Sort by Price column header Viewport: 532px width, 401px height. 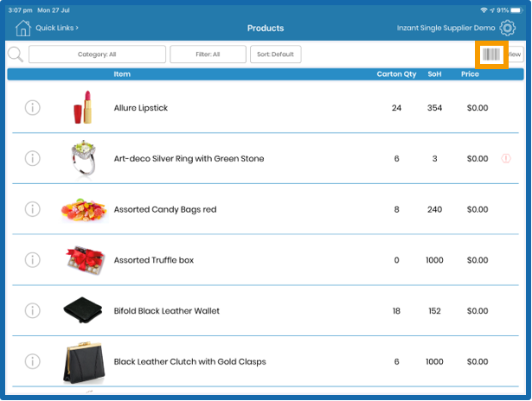pyautogui.click(x=470, y=74)
